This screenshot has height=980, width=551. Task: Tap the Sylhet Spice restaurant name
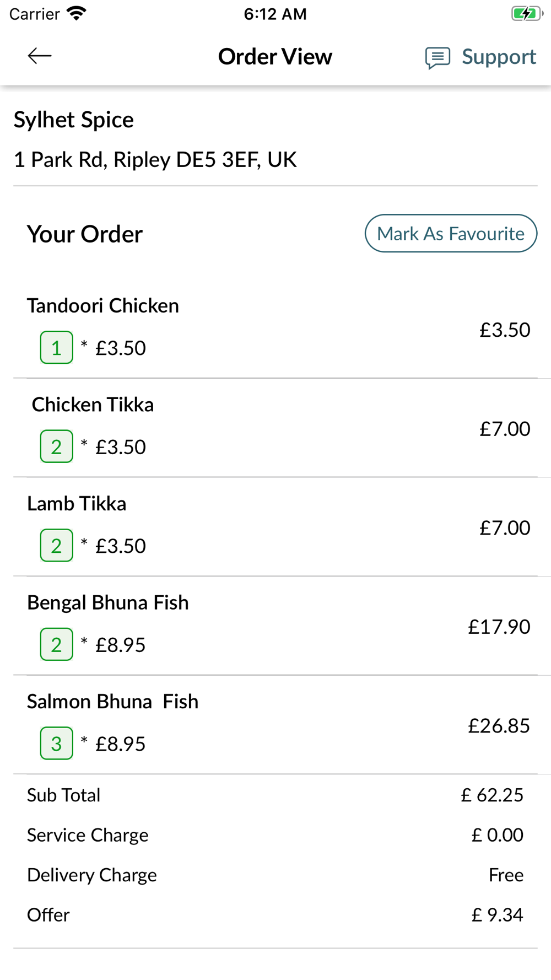(74, 120)
